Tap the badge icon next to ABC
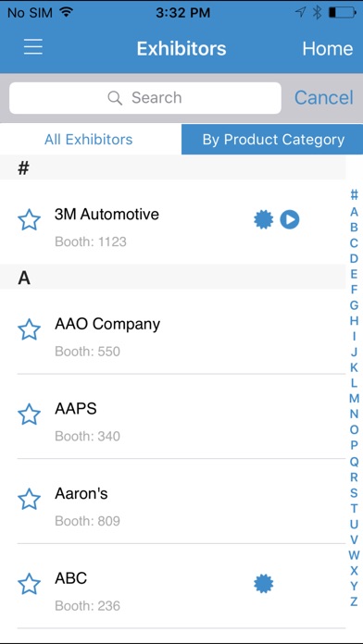Image resolution: width=363 pixels, height=644 pixels. [x=264, y=584]
